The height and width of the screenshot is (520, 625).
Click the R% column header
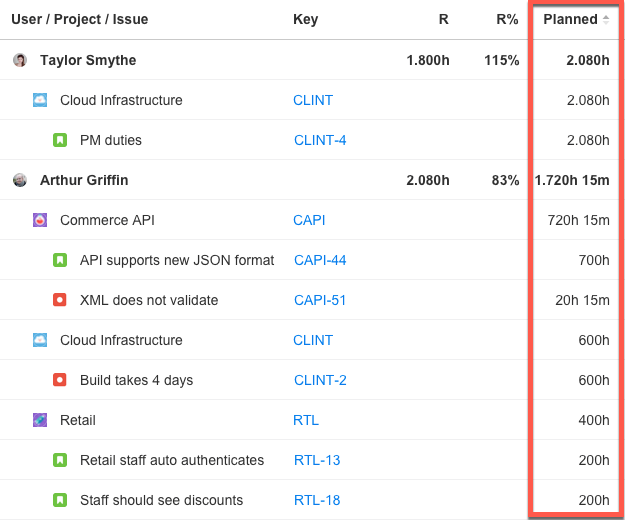[507, 20]
